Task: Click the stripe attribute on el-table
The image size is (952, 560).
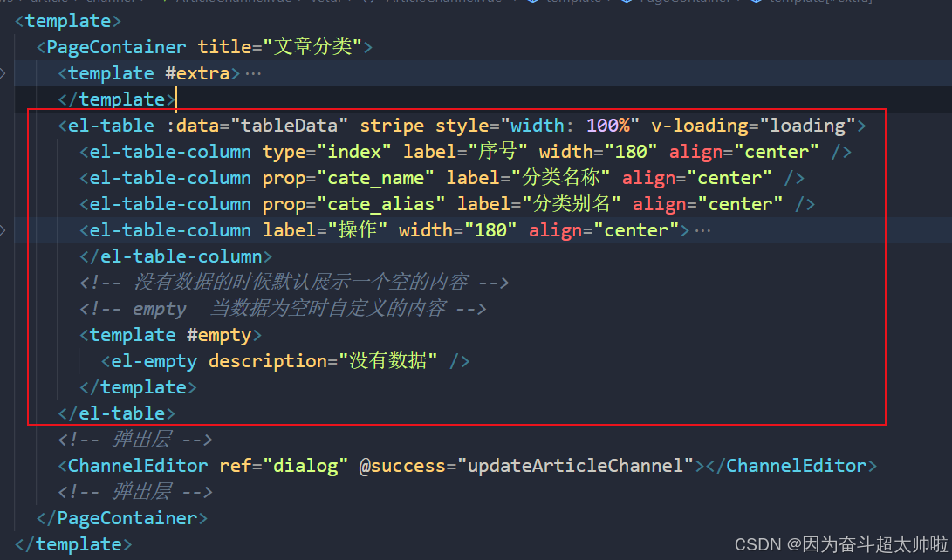Action: (392, 126)
